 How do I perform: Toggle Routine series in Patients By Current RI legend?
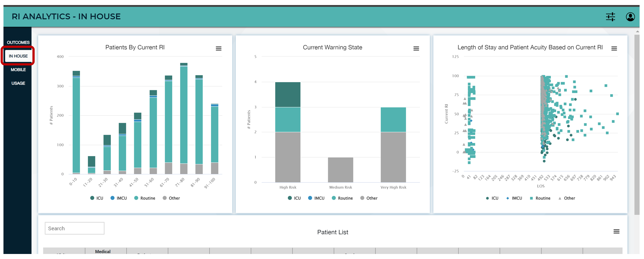145,198
